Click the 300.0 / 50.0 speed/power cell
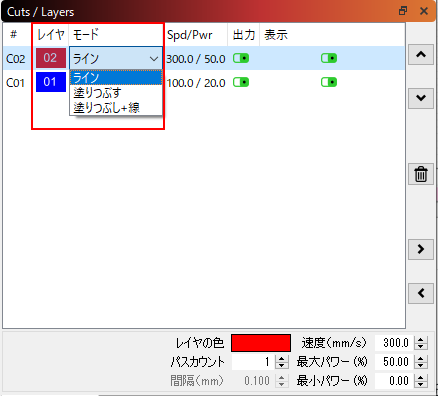 click(x=196, y=59)
